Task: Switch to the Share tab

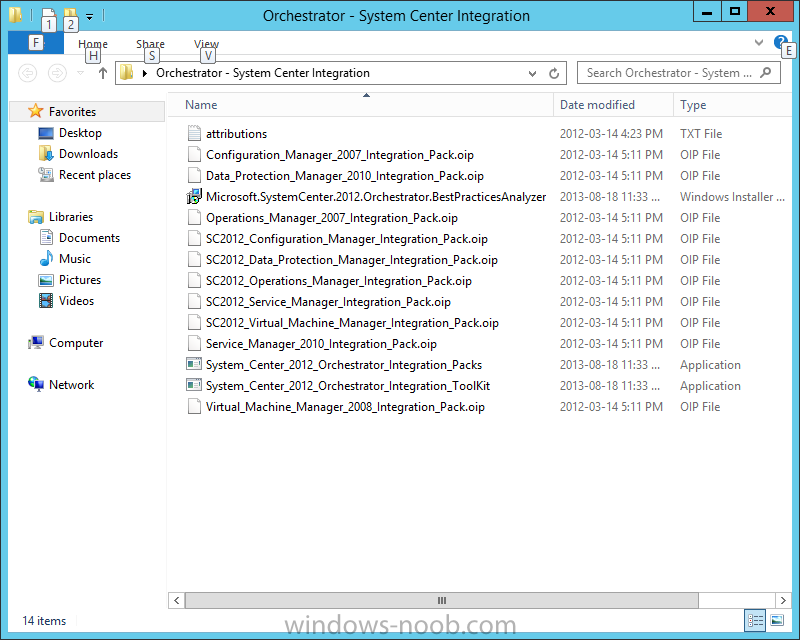Action: coord(151,44)
